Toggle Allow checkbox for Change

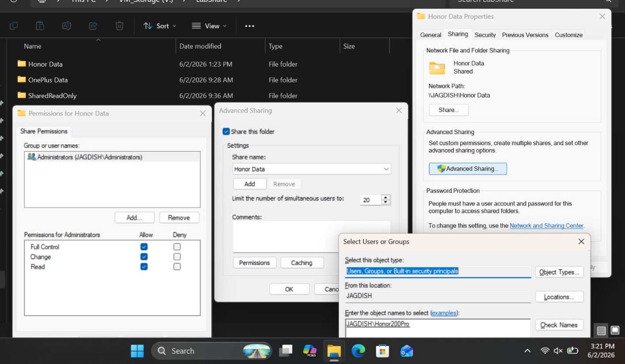point(144,256)
